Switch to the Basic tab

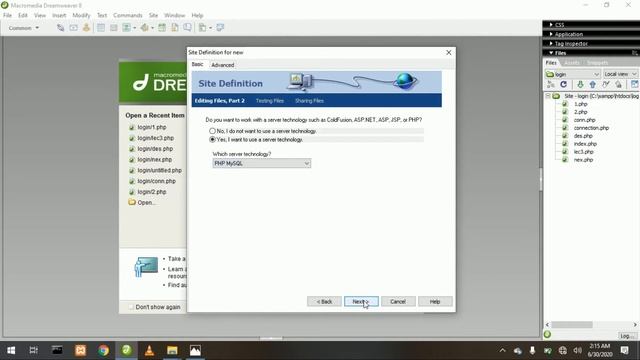click(x=198, y=64)
